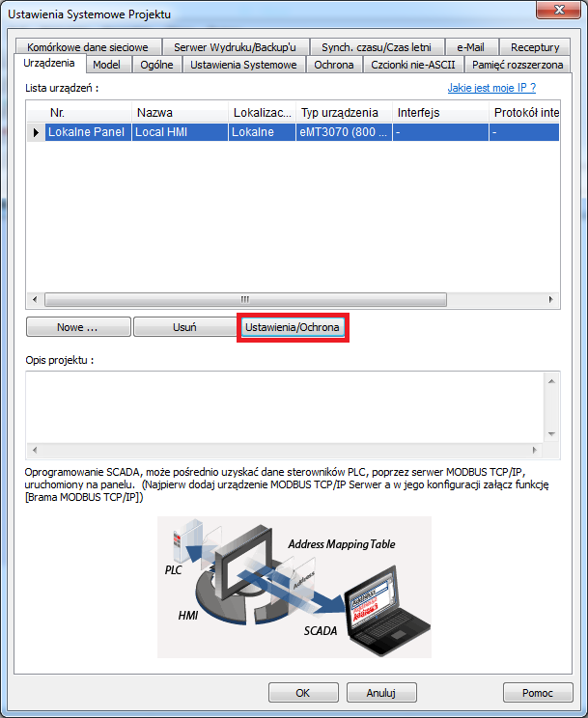Click inside the Opis projektu text area

tap(285, 406)
